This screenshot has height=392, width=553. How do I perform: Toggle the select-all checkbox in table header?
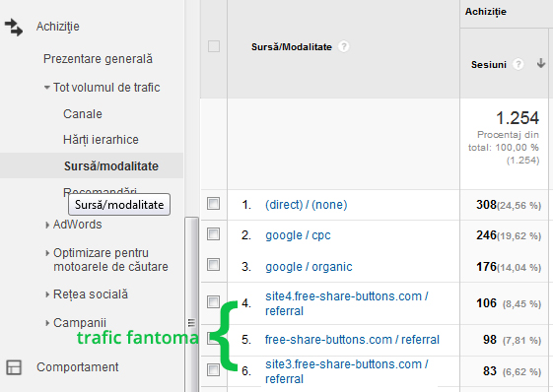pyautogui.click(x=214, y=46)
